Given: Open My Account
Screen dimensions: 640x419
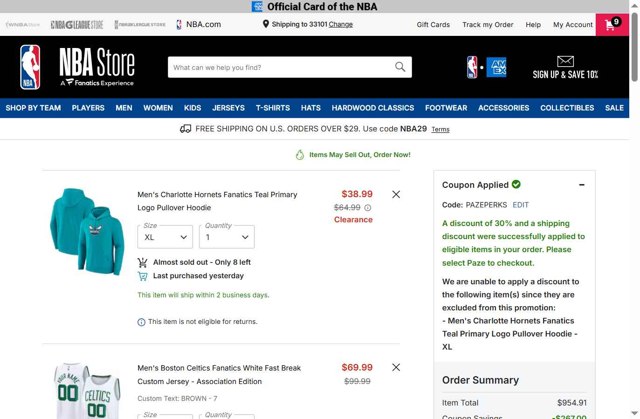Looking at the screenshot, I should coord(573,24).
